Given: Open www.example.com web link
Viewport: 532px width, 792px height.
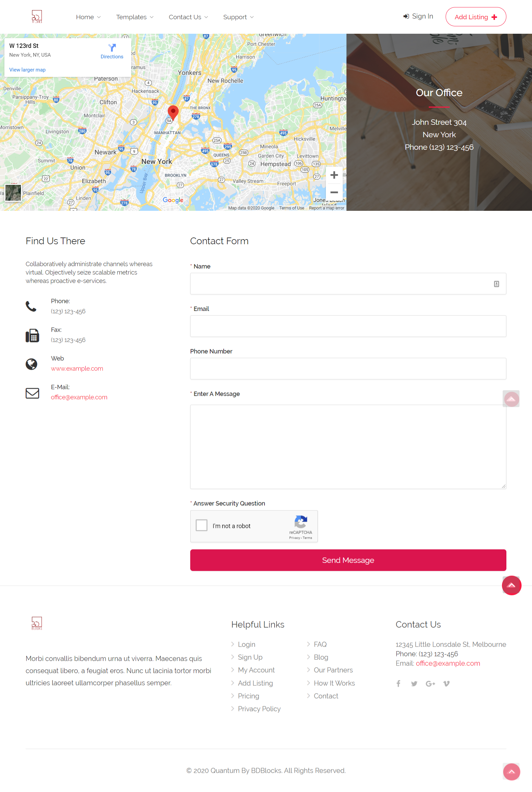Looking at the screenshot, I should pyautogui.click(x=77, y=368).
